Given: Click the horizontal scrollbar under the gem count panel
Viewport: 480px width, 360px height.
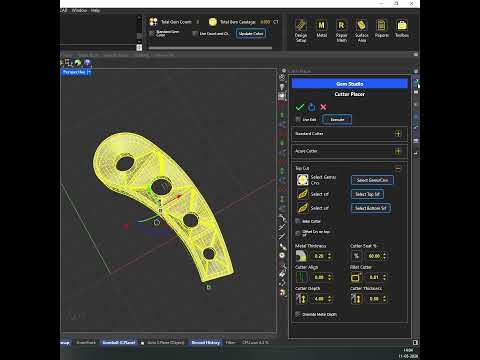Looking at the screenshot, I should [x=210, y=48].
